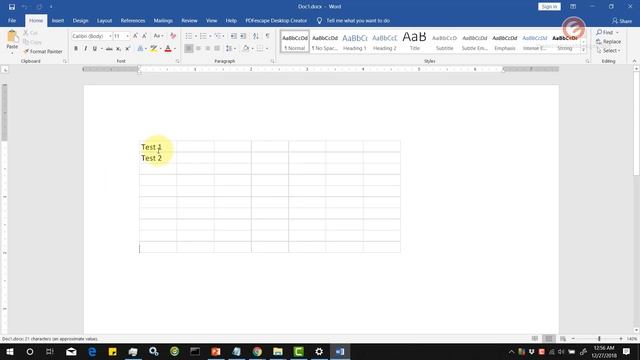The image size is (640, 360).
Task: Open the Clipboard pane launcher
Action: pyautogui.click(x=64, y=61)
